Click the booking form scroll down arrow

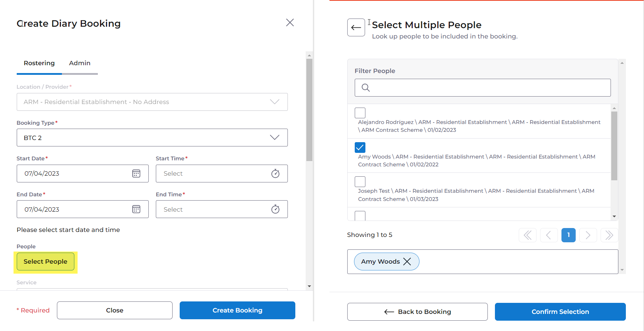pos(309,286)
